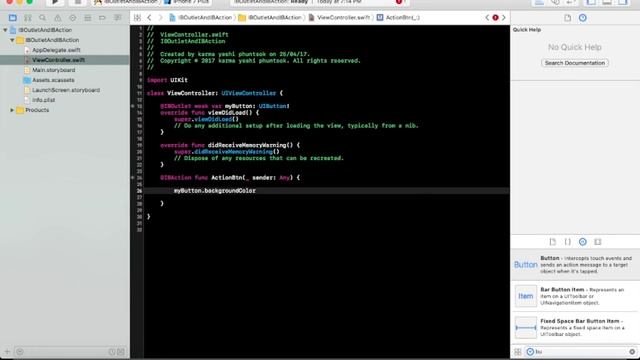Open the Symbol navigator icon
The width and height of the screenshot is (640, 360).
click(28, 18)
